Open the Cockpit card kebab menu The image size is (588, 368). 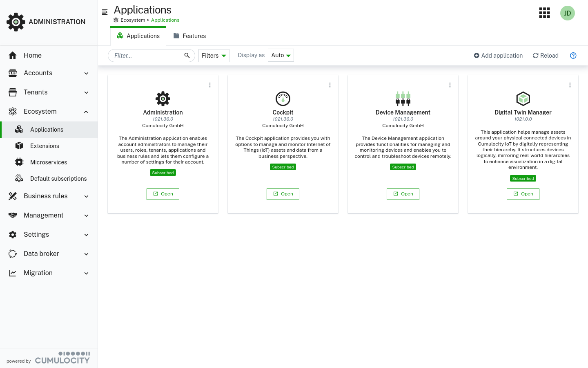(x=330, y=85)
